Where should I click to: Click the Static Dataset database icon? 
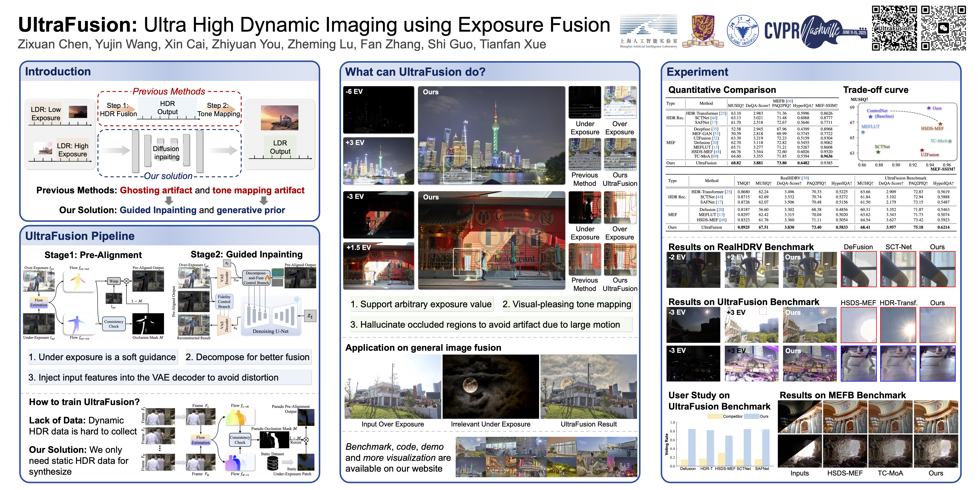point(272,464)
